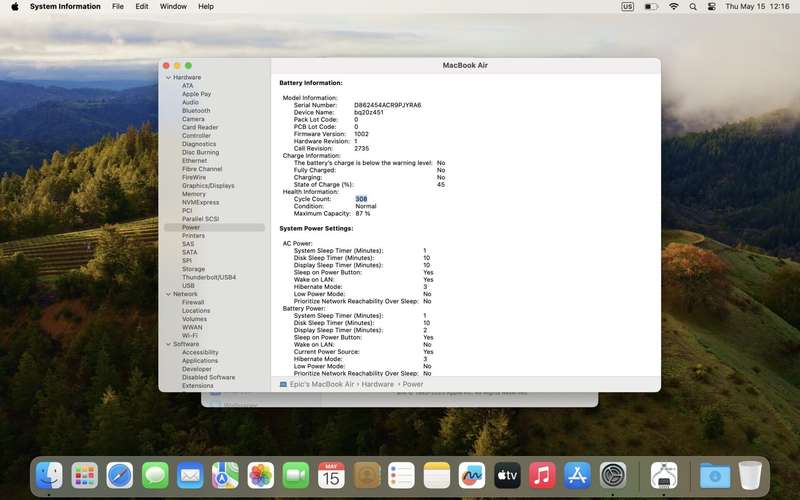Open Music app in the dock
This screenshot has width=800, height=500.
[542, 476]
